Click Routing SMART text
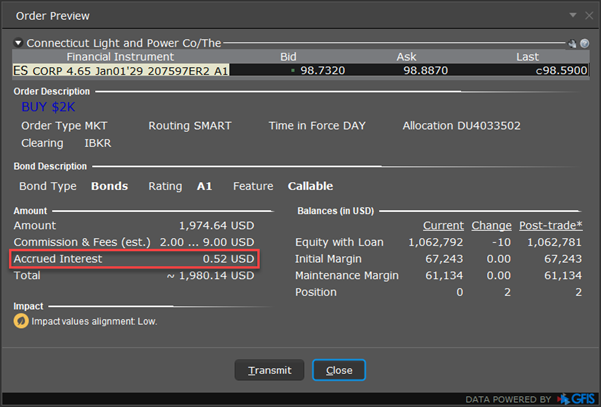This screenshot has height=407, width=601. point(190,126)
